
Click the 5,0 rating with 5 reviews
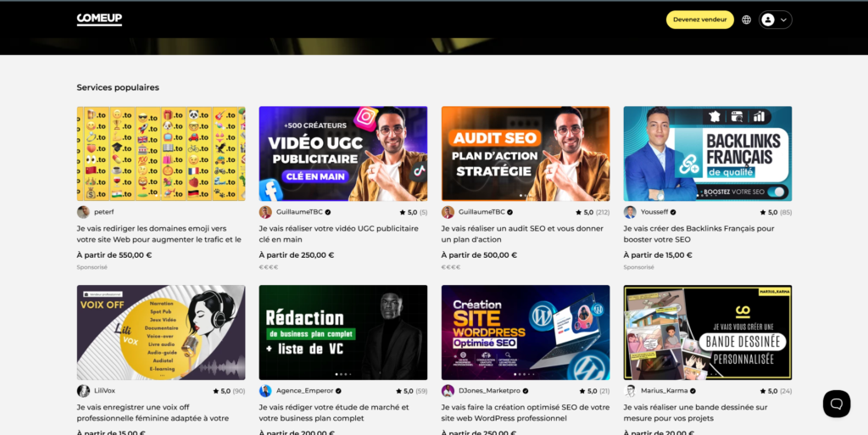(x=413, y=212)
